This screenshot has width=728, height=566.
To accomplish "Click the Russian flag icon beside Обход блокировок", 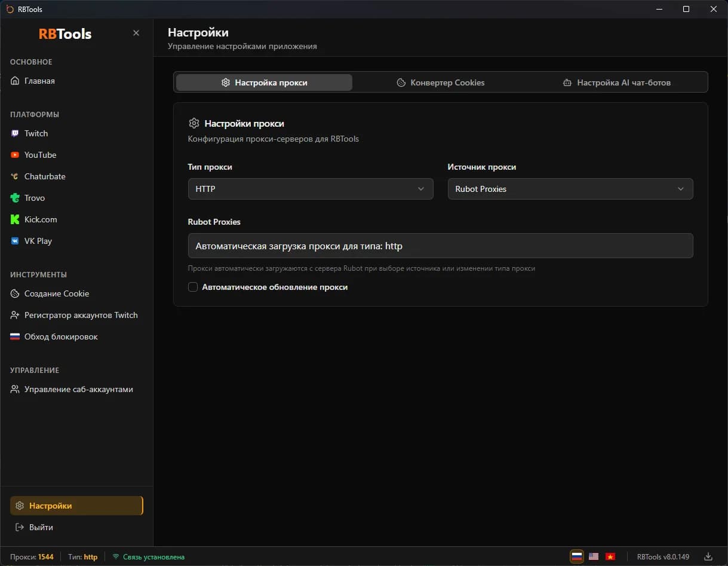I will (x=15, y=336).
